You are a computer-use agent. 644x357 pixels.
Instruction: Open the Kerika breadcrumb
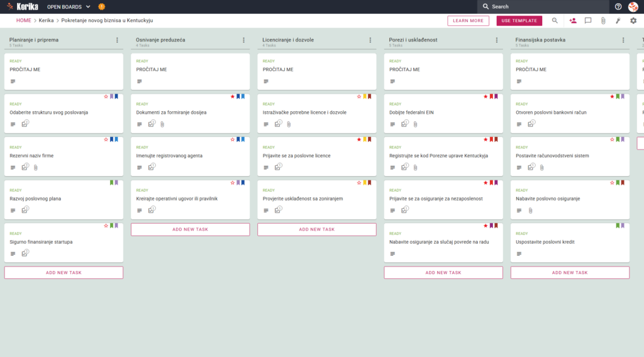pos(46,21)
